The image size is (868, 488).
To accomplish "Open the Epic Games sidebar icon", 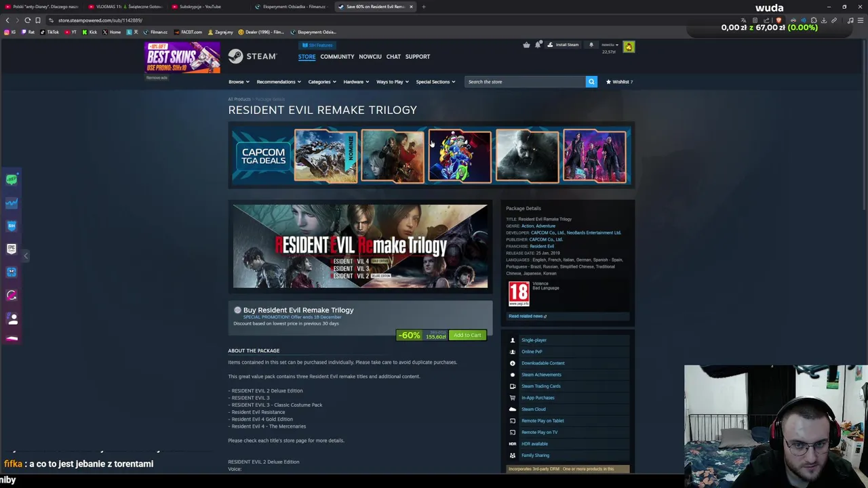I will [12, 249].
